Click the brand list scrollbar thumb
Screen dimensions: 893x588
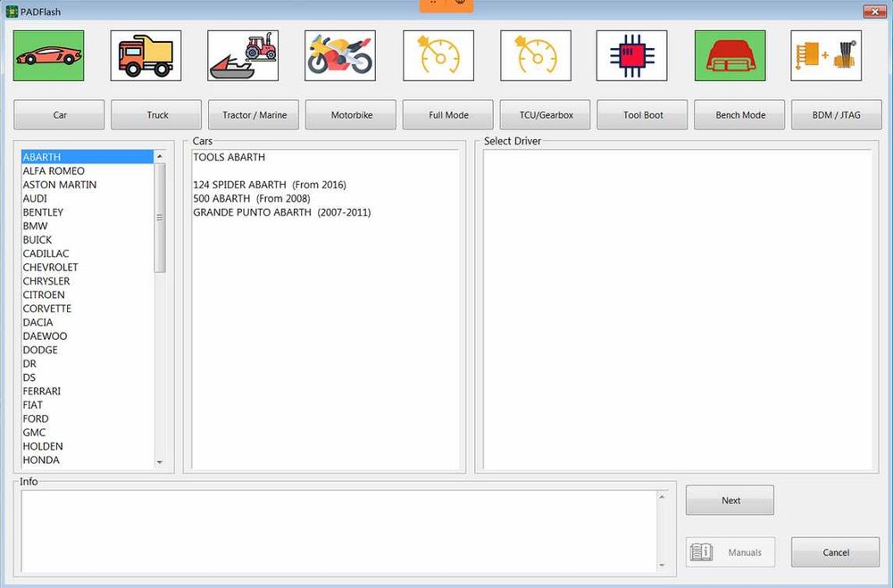pos(160,218)
